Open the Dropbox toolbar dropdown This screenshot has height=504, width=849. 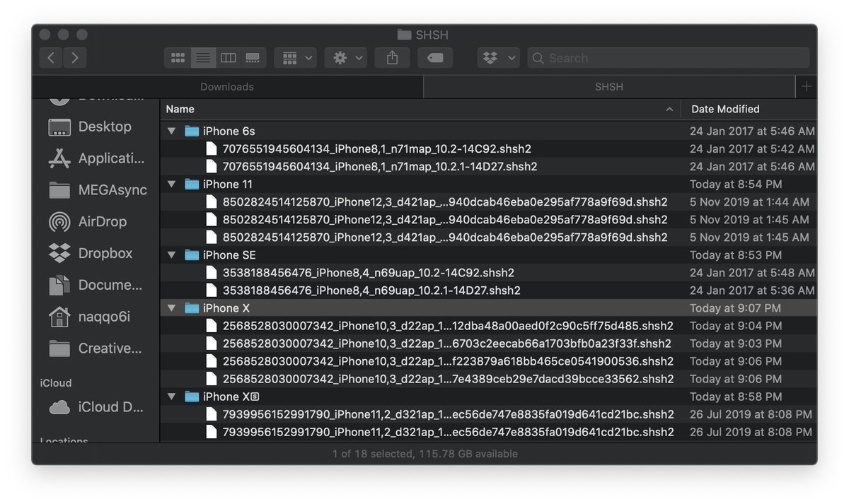click(499, 58)
